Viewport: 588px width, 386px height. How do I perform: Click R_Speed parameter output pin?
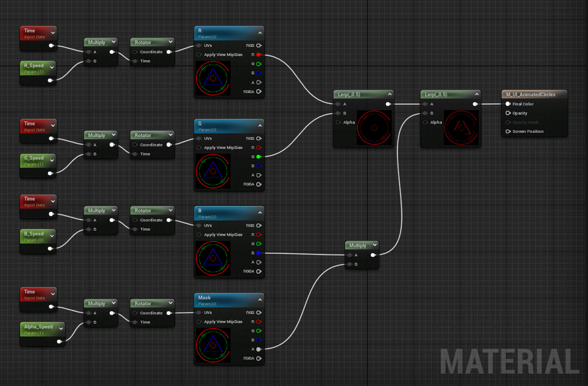click(x=50, y=81)
